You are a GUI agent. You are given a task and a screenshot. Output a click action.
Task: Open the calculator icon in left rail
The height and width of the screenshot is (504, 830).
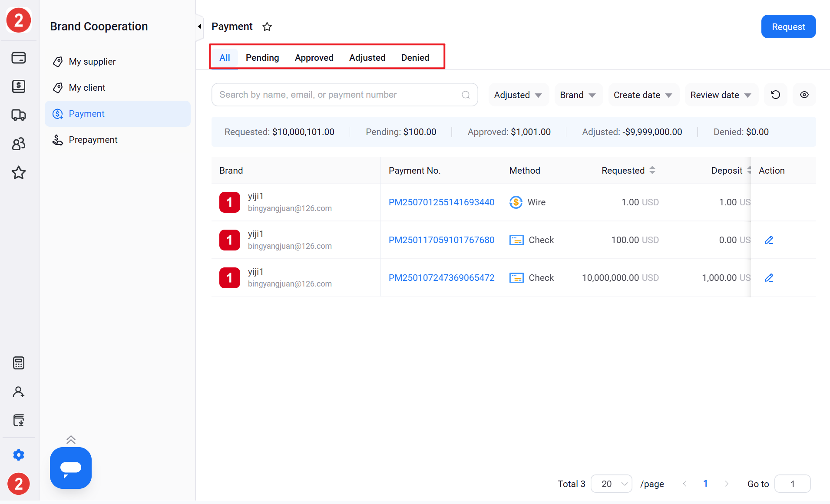tap(19, 363)
